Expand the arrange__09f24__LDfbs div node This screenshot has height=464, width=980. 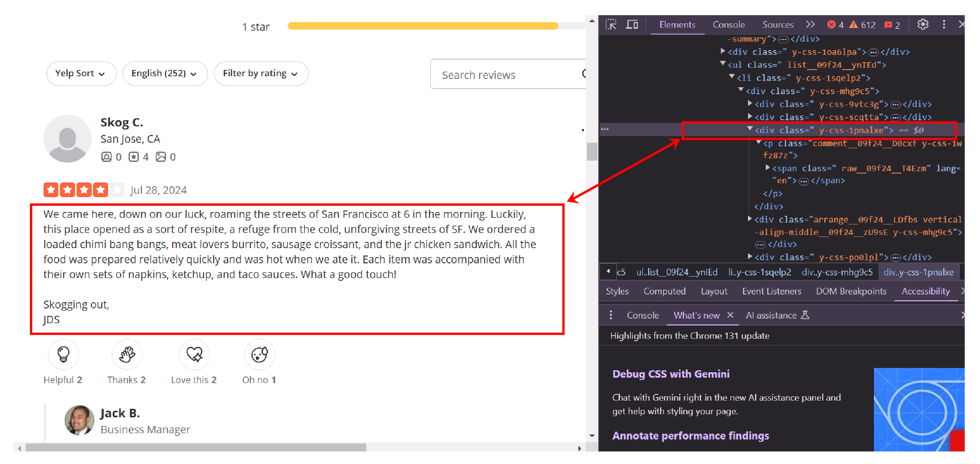(x=750, y=219)
